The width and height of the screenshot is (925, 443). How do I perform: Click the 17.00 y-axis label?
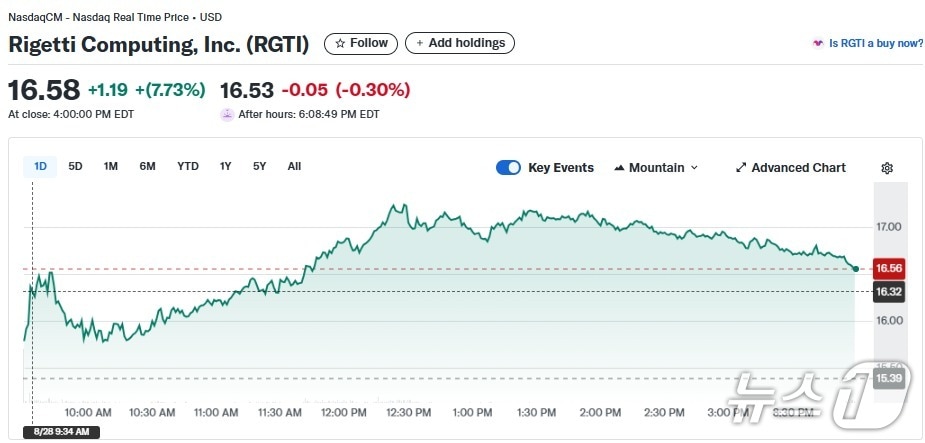coord(887,227)
